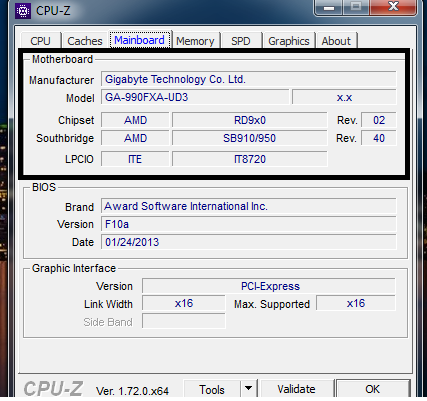The width and height of the screenshot is (427, 401).
Task: Click the Southbridge value SB910/950
Action: coord(250,138)
